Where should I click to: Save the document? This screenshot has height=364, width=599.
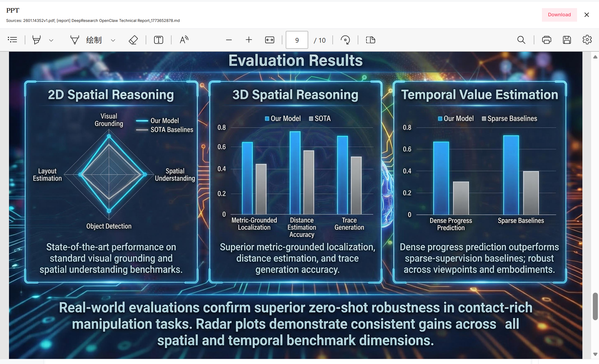pyautogui.click(x=567, y=40)
